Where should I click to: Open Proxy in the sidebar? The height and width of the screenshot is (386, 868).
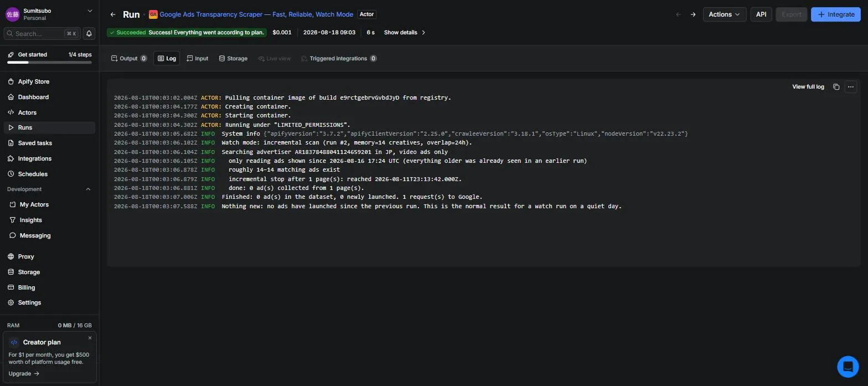coord(49,256)
